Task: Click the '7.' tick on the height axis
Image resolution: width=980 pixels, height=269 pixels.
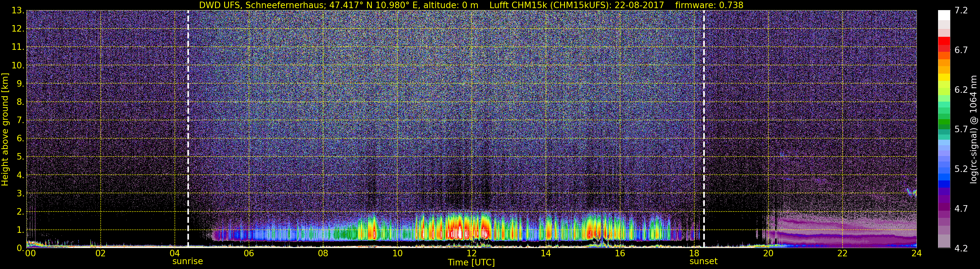Action: [20, 120]
